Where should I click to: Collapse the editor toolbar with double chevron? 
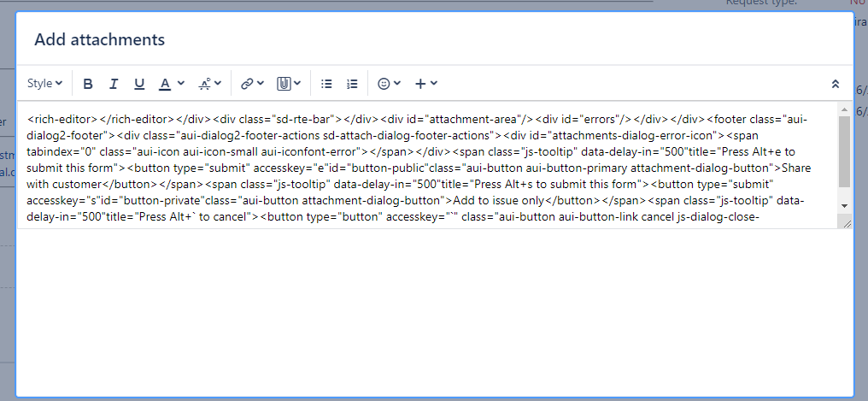pos(836,84)
